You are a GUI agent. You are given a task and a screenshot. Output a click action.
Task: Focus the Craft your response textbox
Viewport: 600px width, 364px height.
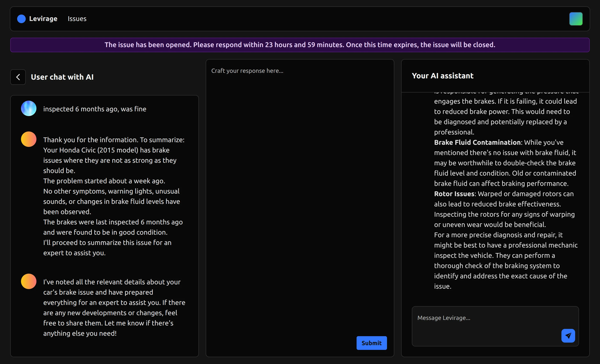tap(300, 195)
